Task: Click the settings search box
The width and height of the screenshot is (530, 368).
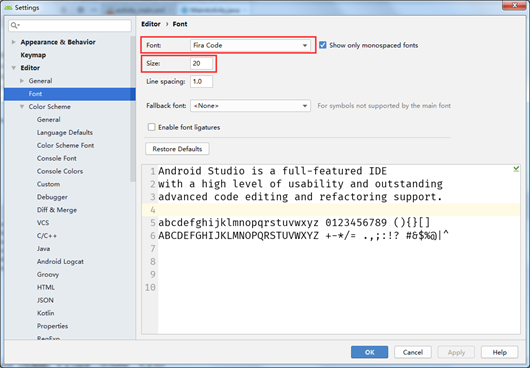Action: (70, 25)
